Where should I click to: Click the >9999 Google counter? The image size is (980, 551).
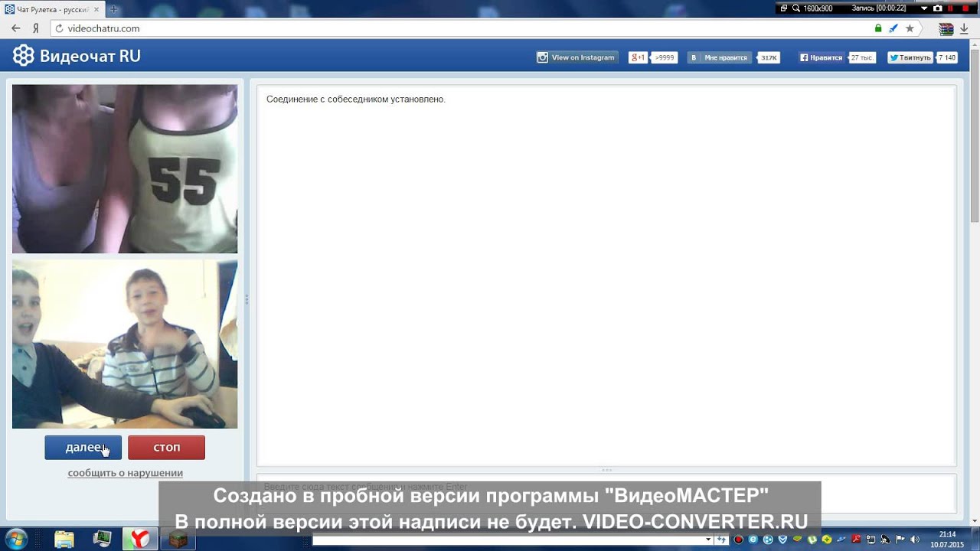(665, 57)
